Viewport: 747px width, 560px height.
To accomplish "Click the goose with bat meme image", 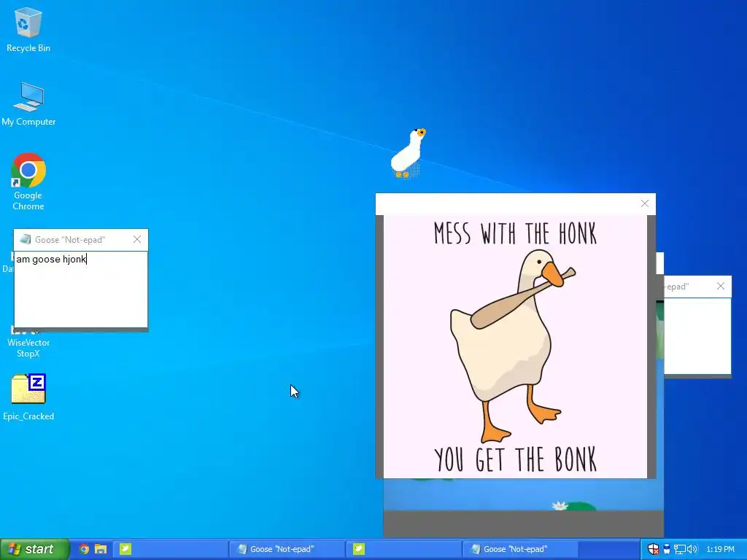I will [x=515, y=346].
